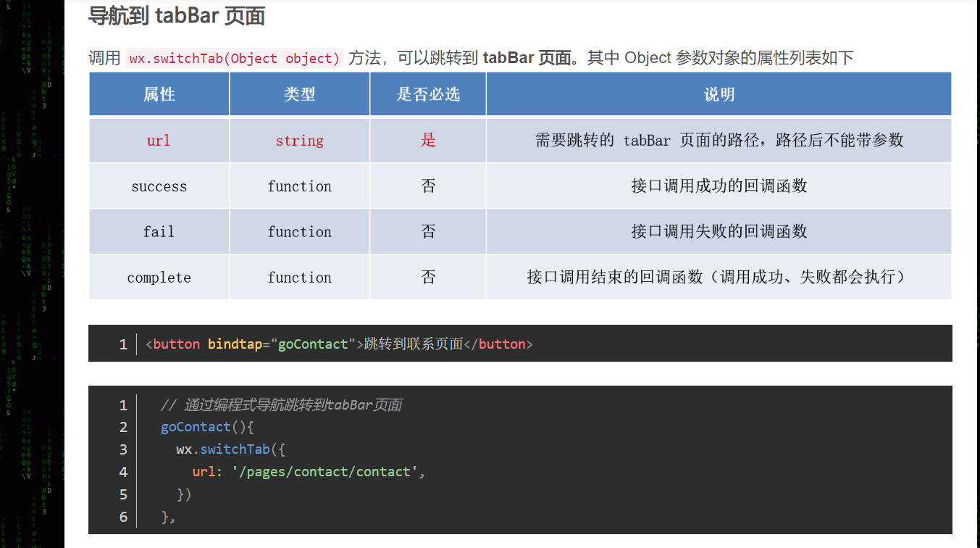Click the description 接口调用成功的回调函数
This screenshot has height=548, width=980.
pyautogui.click(x=719, y=186)
